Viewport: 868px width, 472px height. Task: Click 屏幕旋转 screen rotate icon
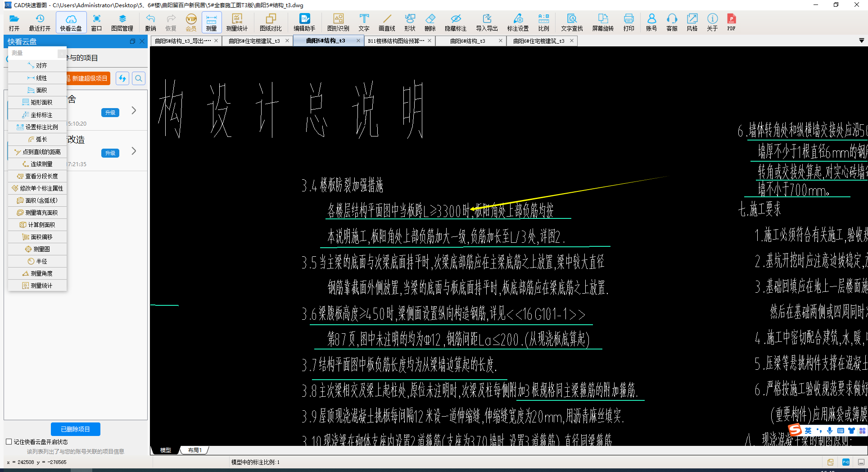click(x=603, y=22)
